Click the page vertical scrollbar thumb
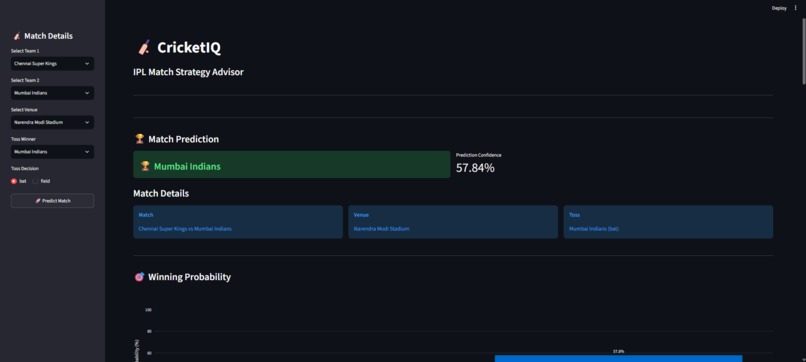This screenshot has width=806, height=362. 803,50
